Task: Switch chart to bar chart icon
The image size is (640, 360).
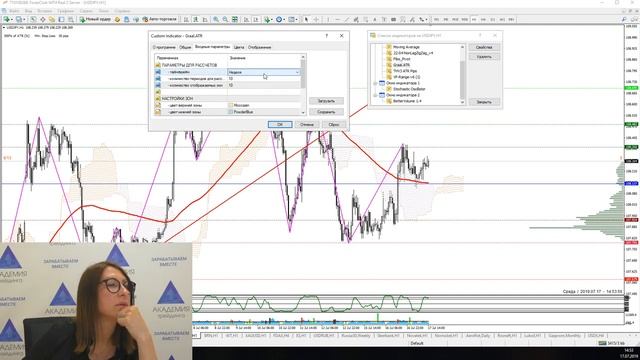Action: [186, 19]
